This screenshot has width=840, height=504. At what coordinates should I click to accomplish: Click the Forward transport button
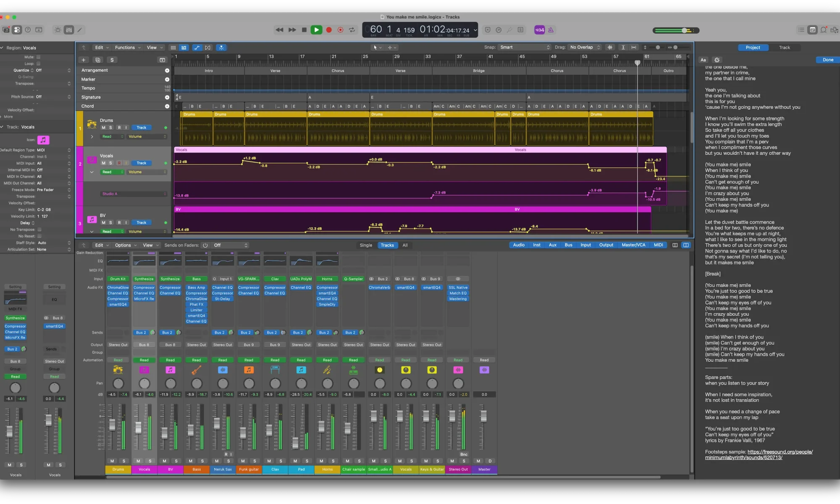click(x=292, y=30)
